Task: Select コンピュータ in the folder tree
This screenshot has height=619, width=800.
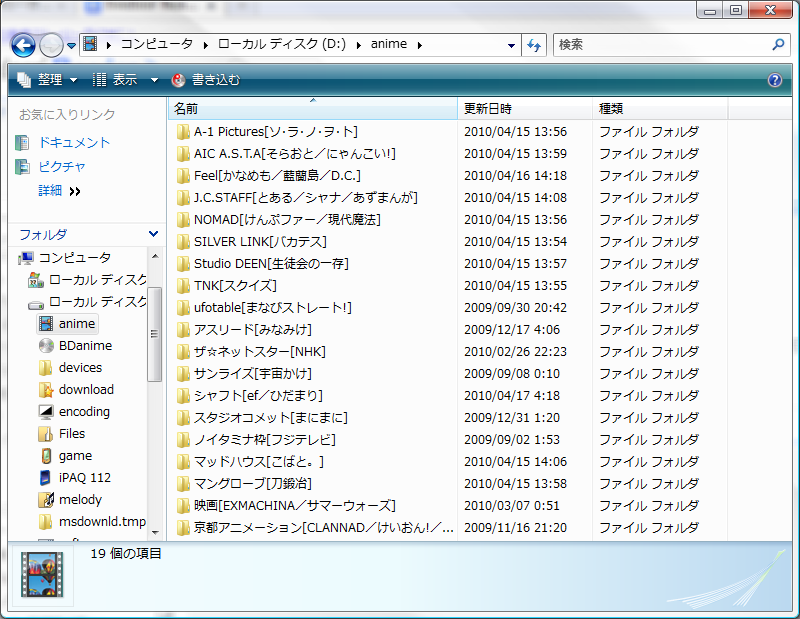Action: tap(74, 258)
